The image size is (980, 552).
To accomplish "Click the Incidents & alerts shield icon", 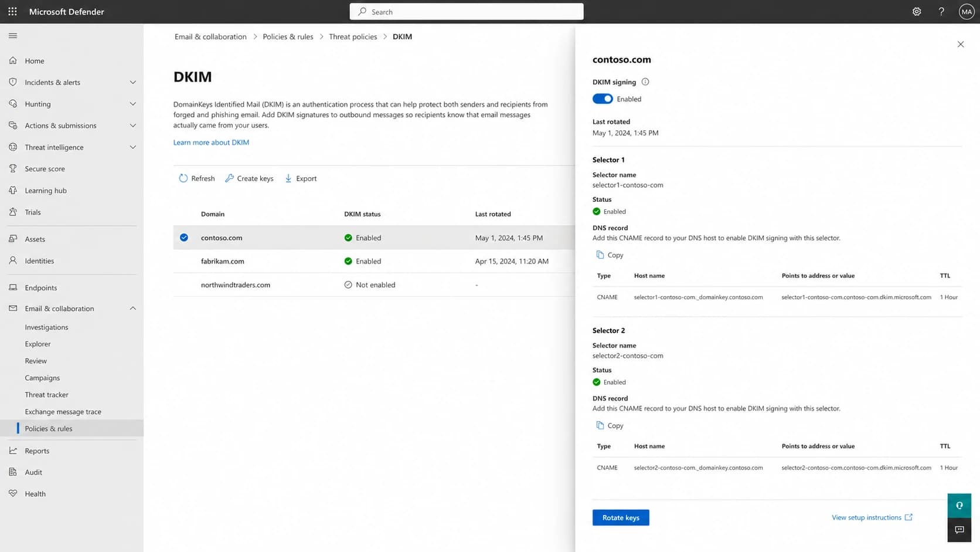I will (x=13, y=82).
